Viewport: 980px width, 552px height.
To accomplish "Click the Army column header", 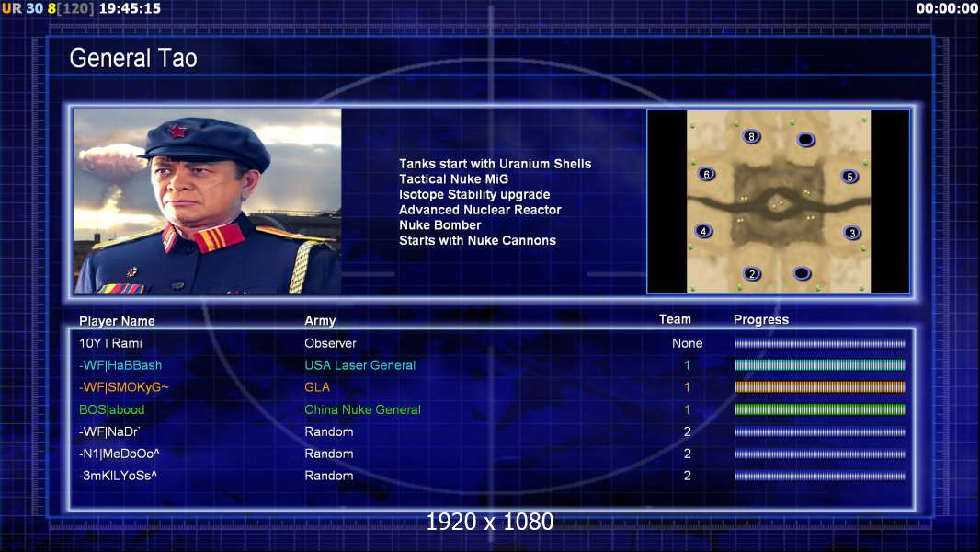I will (x=320, y=321).
